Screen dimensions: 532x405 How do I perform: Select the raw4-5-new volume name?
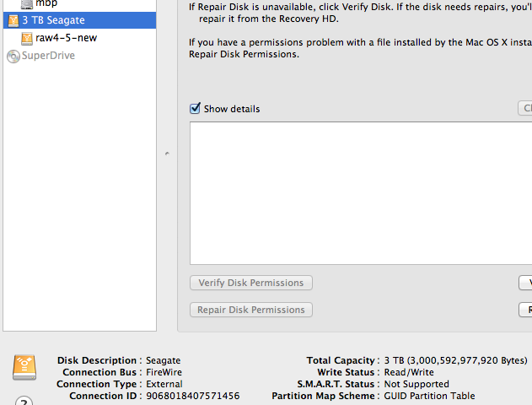tap(66, 38)
